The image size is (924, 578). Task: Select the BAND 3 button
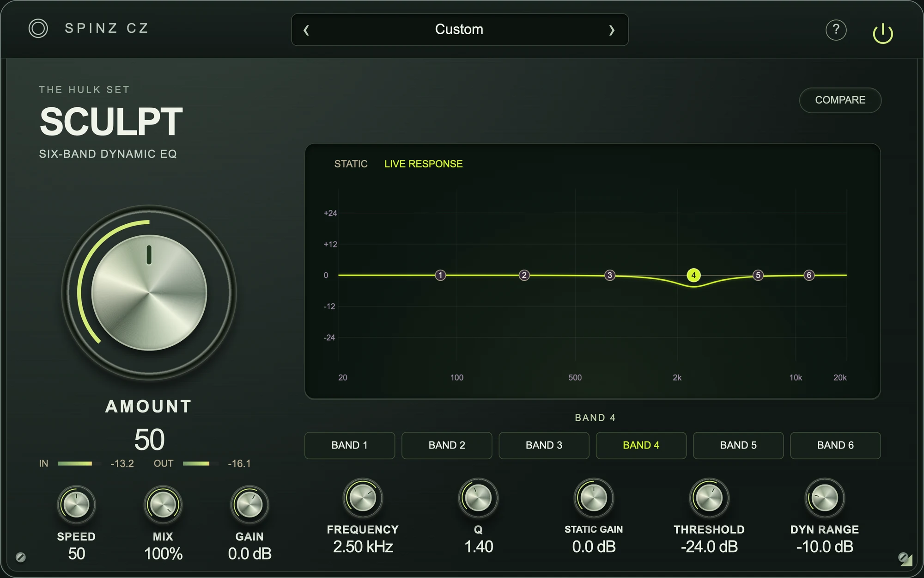[x=544, y=445]
